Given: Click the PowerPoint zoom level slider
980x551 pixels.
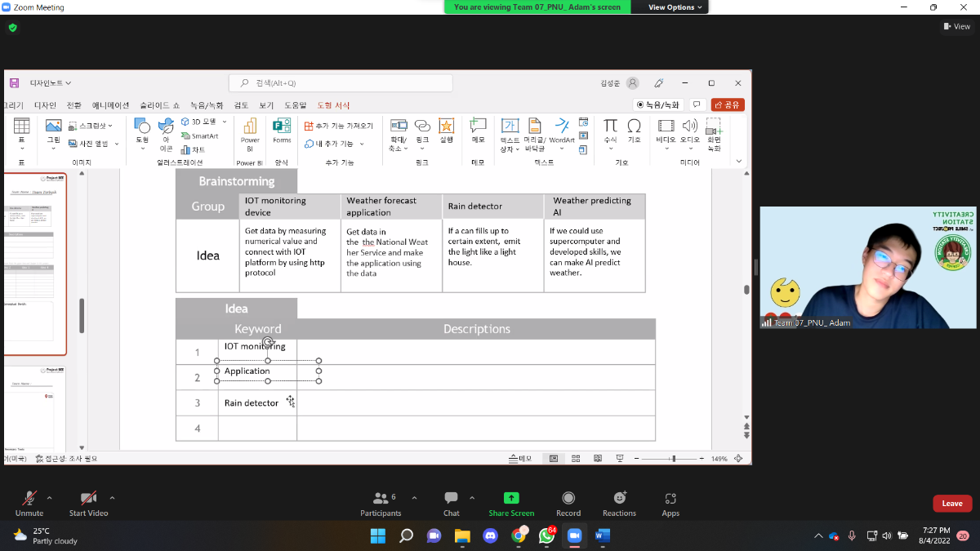Looking at the screenshot, I should (673, 459).
